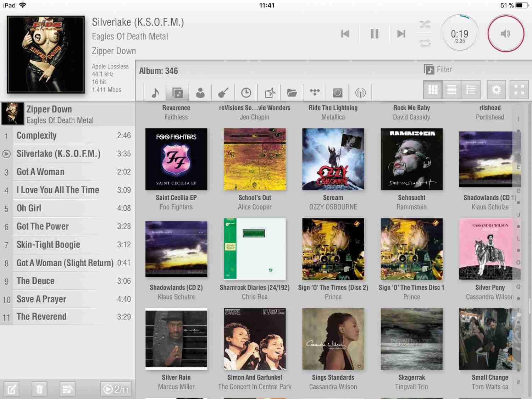Open the settings gear

(496, 90)
